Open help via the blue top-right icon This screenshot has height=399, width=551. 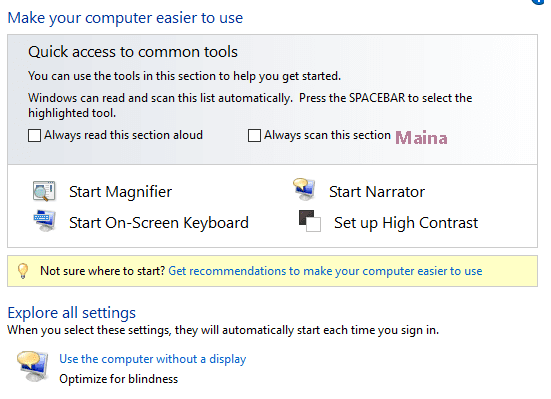point(539,2)
